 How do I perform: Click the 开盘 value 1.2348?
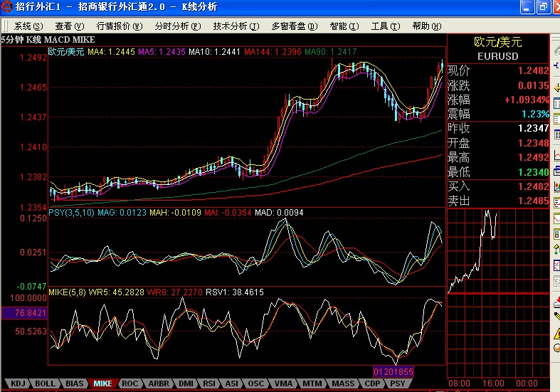(x=533, y=143)
